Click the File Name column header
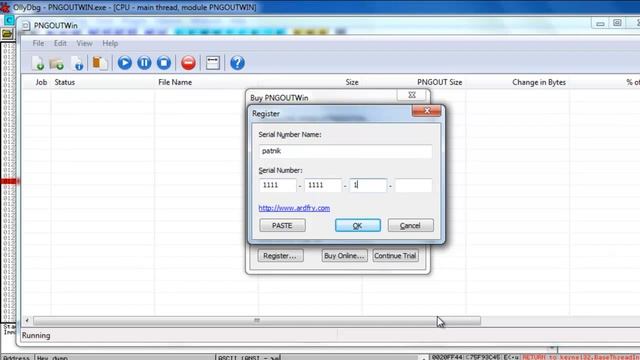Viewport: 640px width, 360px height. tap(175, 82)
